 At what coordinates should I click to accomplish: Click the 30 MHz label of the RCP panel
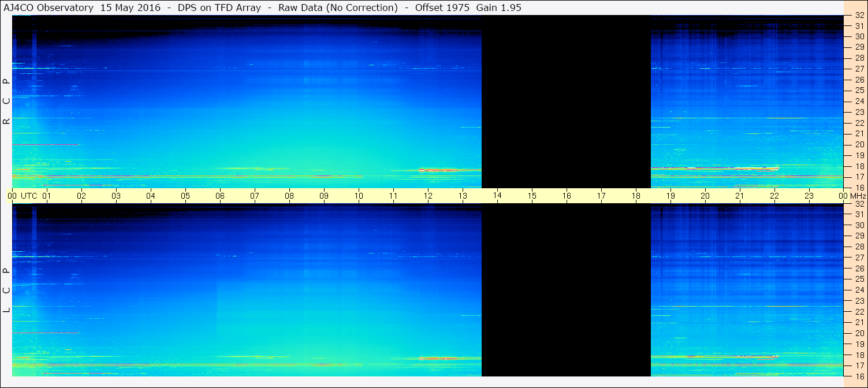tap(859, 37)
